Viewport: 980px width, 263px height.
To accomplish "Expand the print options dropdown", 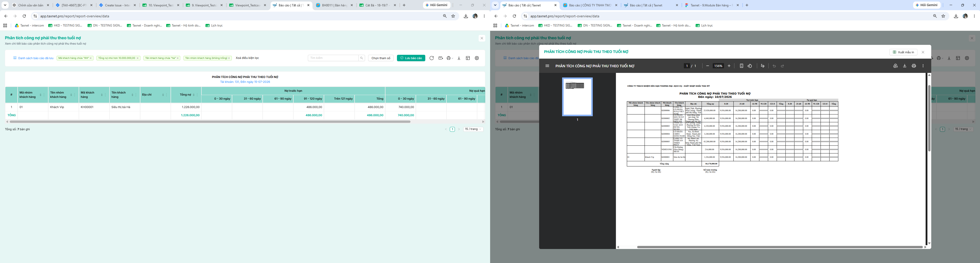I will coord(452,58).
